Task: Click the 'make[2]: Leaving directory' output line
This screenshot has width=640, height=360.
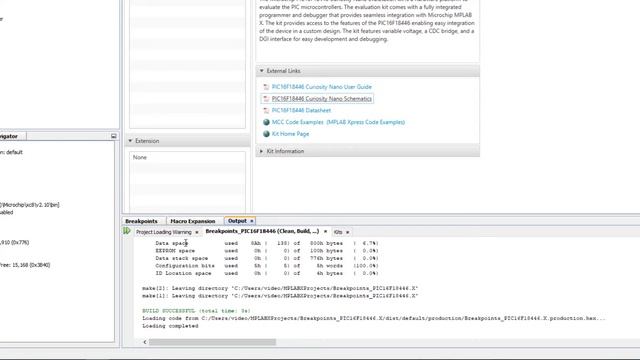Action: click(x=280, y=289)
